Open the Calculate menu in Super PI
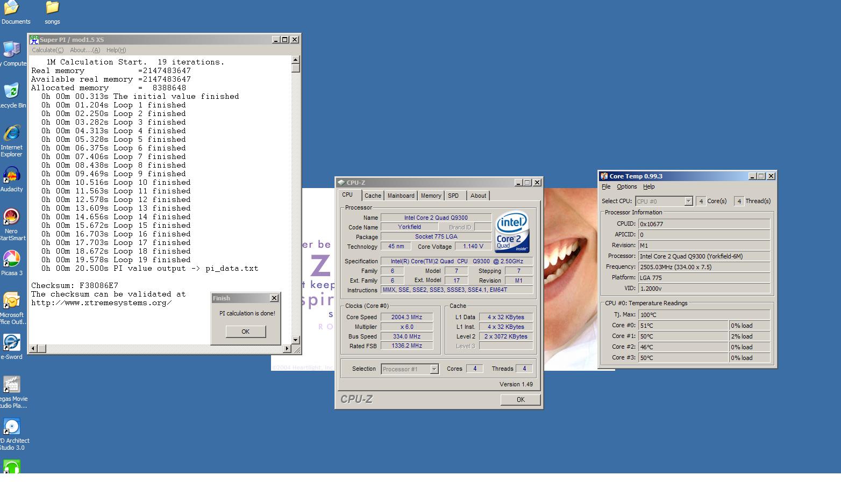Viewport: 841px width, 504px height. tap(47, 50)
